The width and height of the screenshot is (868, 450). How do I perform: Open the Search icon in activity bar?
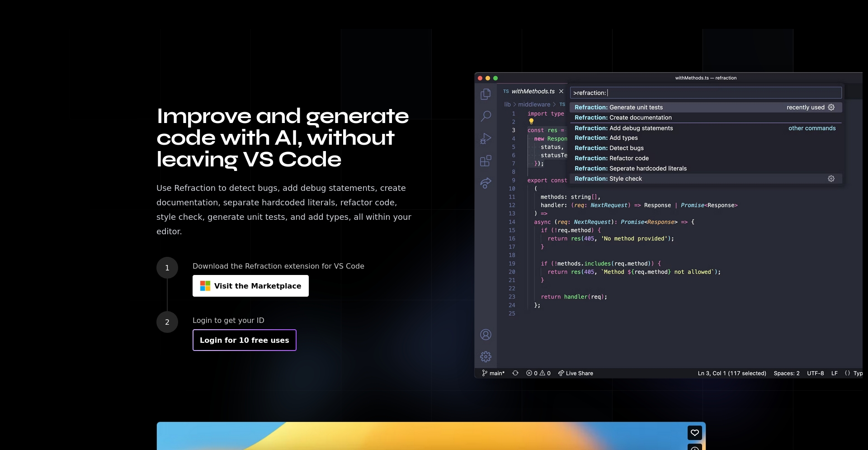point(486,116)
